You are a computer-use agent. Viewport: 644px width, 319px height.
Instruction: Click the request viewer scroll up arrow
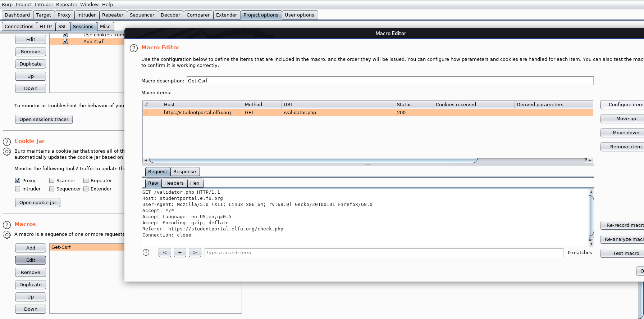click(x=591, y=192)
